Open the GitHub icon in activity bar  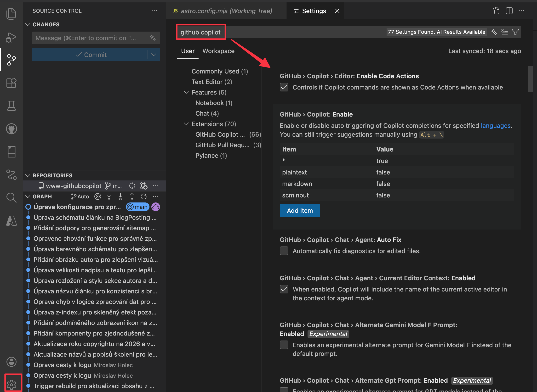pos(11,129)
